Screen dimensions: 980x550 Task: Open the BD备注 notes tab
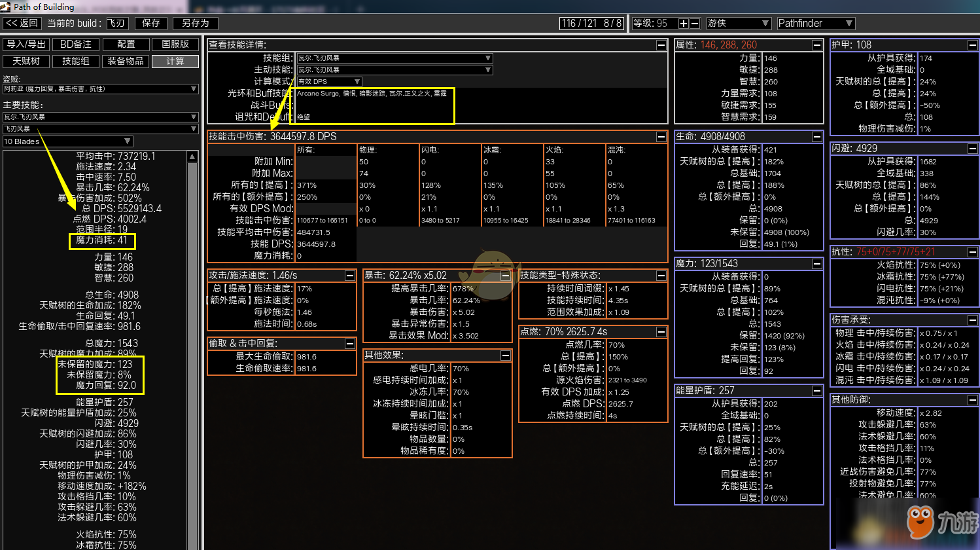(76, 44)
